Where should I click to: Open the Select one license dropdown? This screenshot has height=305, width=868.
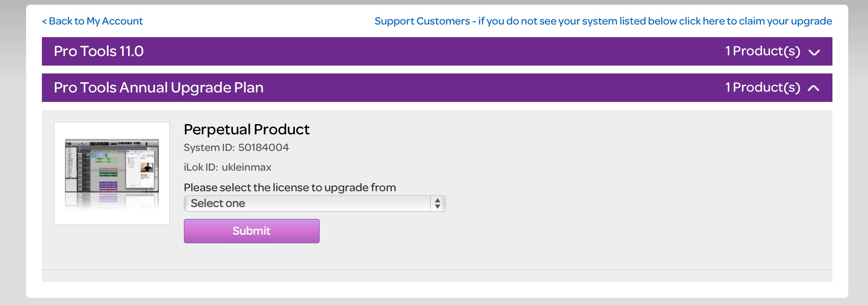tap(315, 203)
